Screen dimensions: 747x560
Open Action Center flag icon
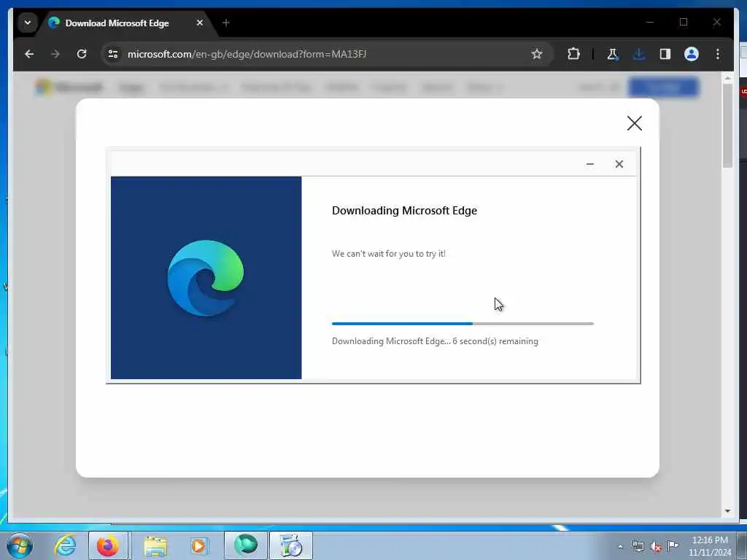tap(673, 545)
